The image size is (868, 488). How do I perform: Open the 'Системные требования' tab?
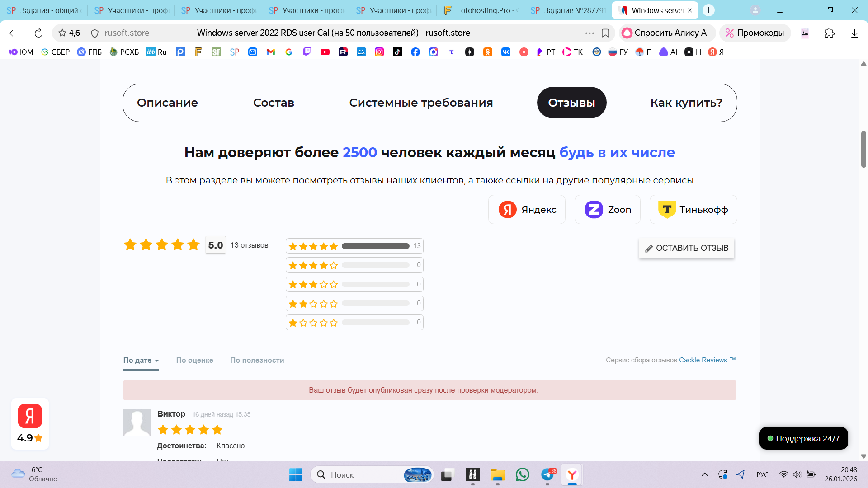coord(421,103)
